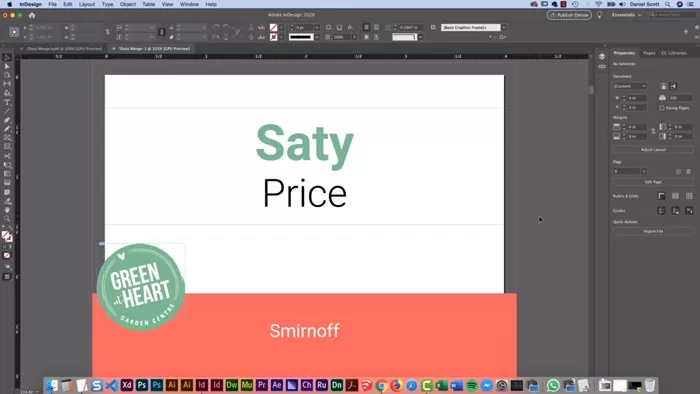
Task: Click the stroke color swatch in control bar
Action: tap(273, 37)
